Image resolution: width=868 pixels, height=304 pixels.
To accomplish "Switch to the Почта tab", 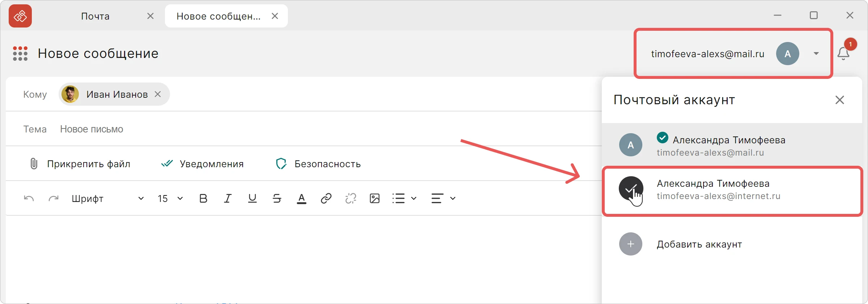I will [x=95, y=16].
